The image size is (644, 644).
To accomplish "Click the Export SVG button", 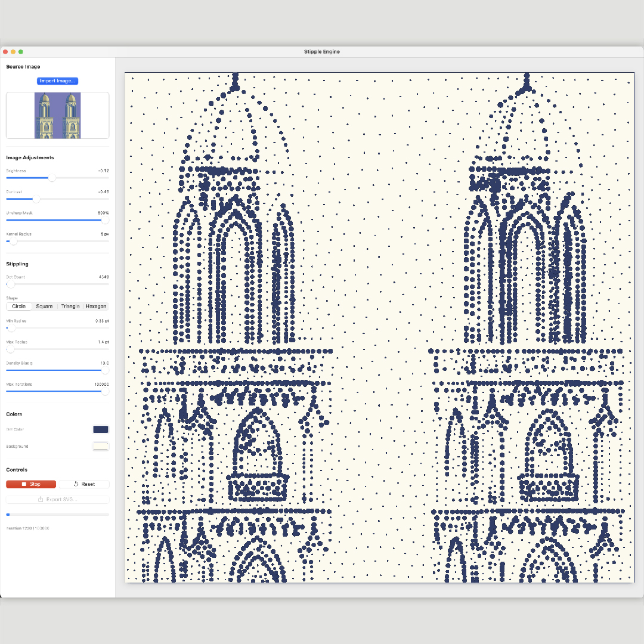I will (x=57, y=500).
